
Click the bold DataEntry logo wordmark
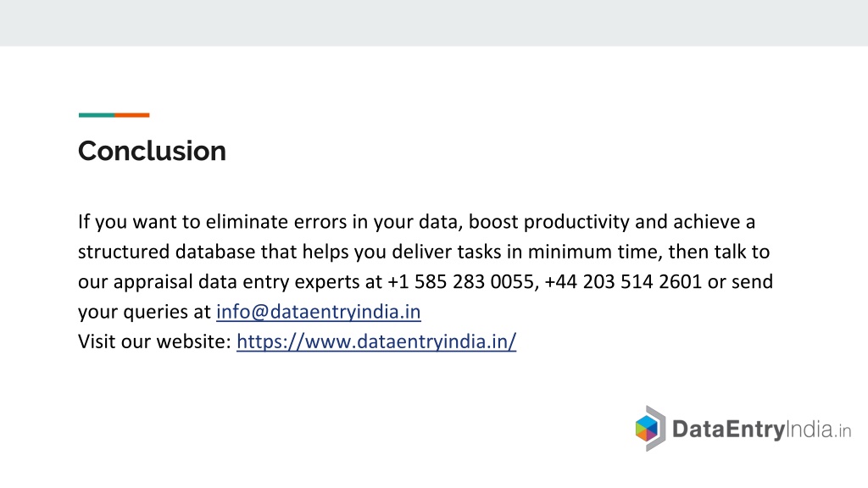[x=729, y=430]
